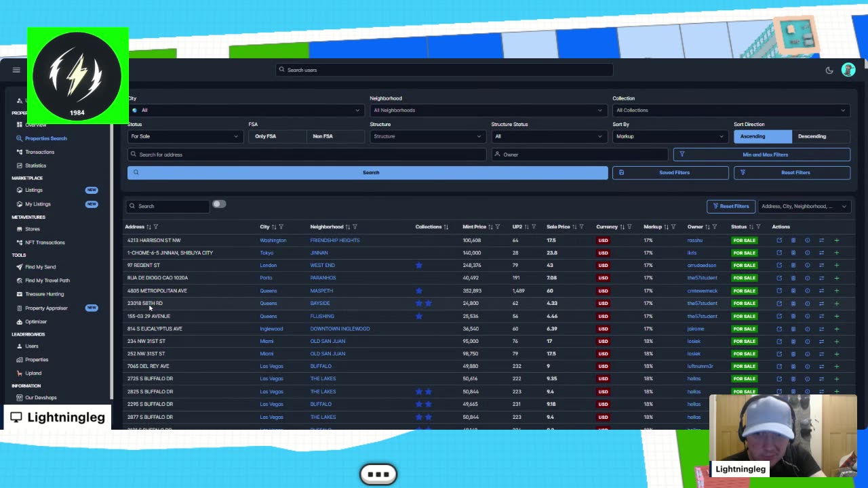Click the table Search field
Viewport: 868px width, 488px height.
coord(167,206)
